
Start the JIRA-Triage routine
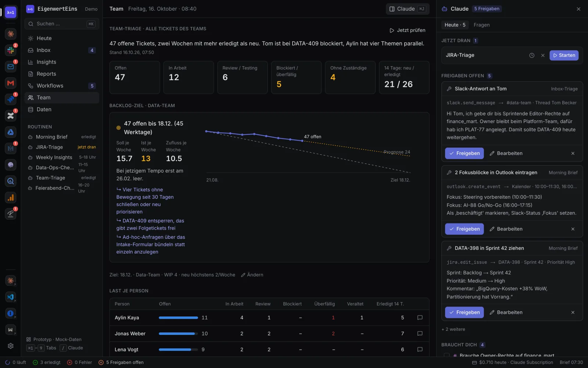564,55
